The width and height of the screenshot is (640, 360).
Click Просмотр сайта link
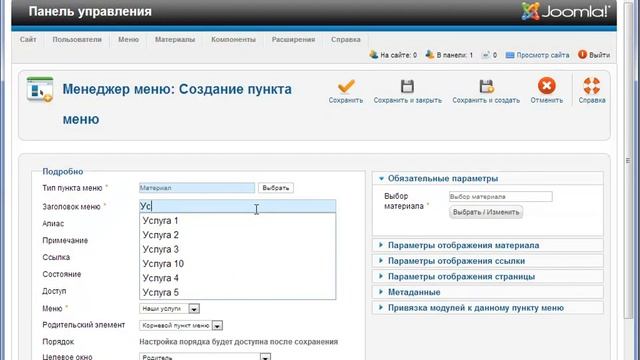538,55
